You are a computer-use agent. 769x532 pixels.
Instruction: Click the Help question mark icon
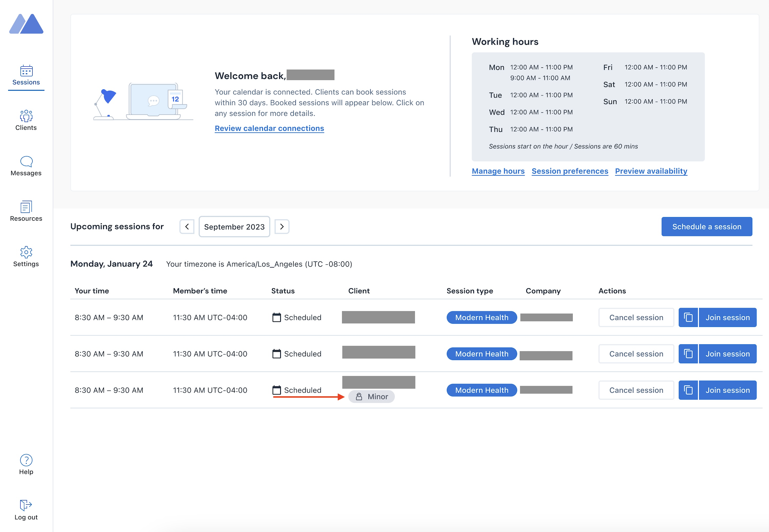26,460
